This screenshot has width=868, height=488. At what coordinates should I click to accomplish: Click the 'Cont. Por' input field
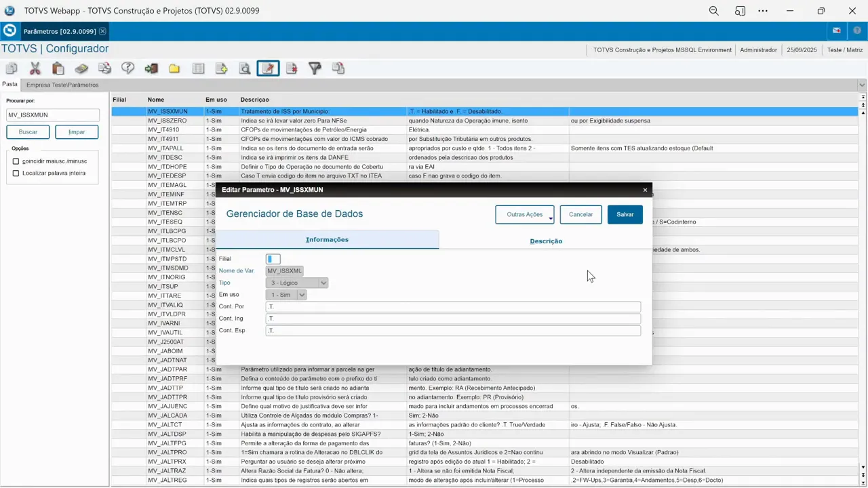pyautogui.click(x=452, y=307)
